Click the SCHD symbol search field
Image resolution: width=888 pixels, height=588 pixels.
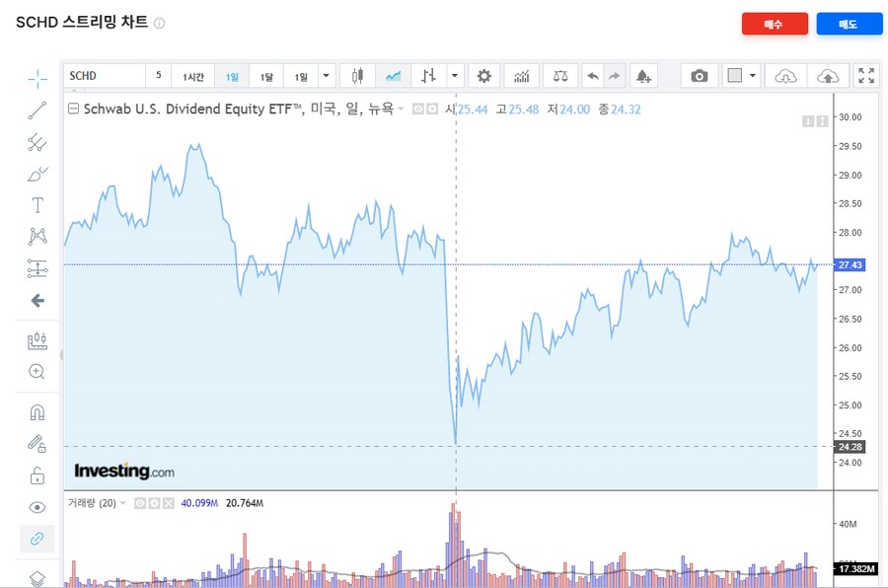[104, 76]
